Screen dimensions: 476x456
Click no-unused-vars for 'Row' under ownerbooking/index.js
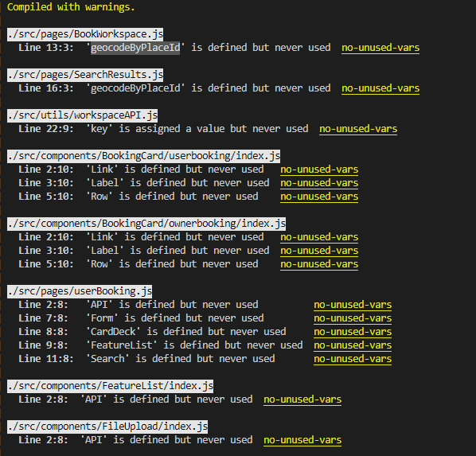319,264
